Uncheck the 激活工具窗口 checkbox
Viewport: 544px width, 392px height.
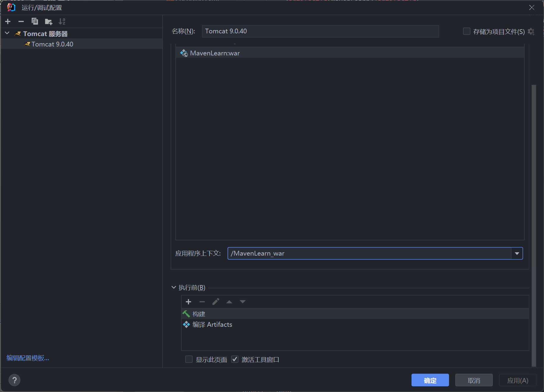pyautogui.click(x=235, y=359)
